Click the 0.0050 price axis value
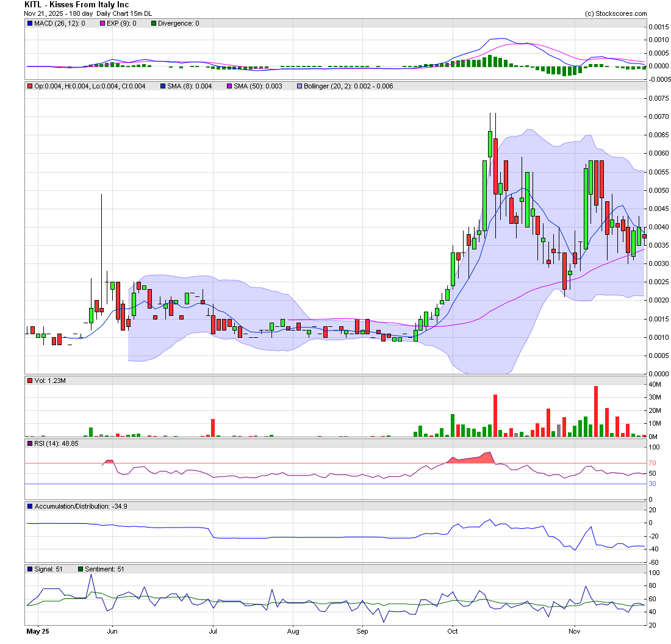Screen dimensions: 671x644 pos(659,190)
